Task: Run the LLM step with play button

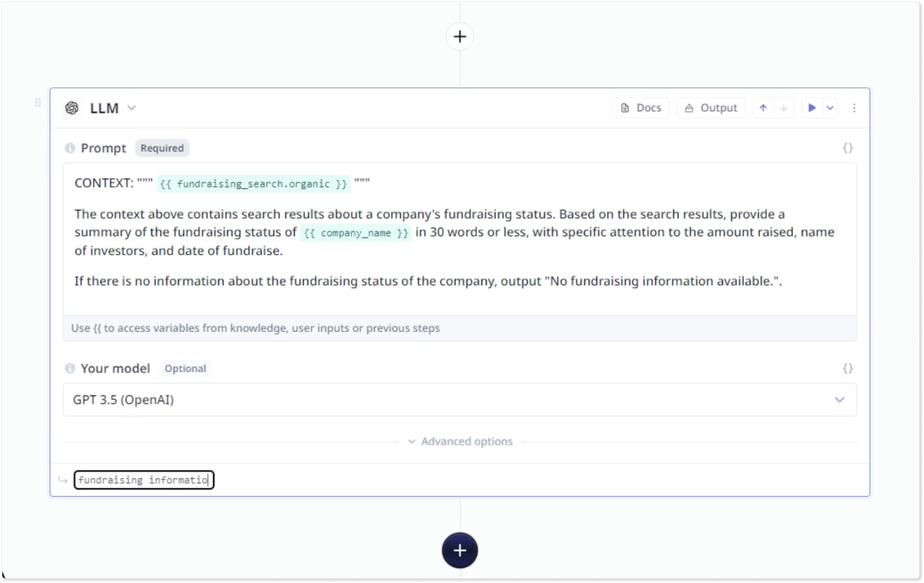Action: pos(812,108)
